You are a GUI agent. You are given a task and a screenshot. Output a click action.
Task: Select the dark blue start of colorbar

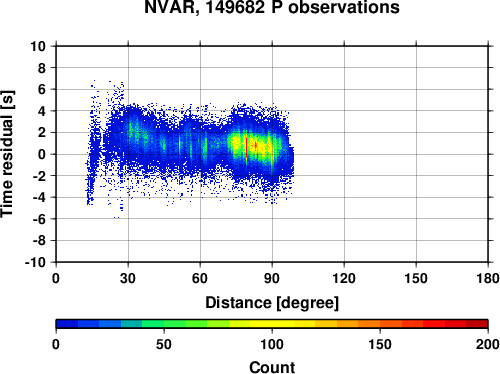tap(67, 323)
